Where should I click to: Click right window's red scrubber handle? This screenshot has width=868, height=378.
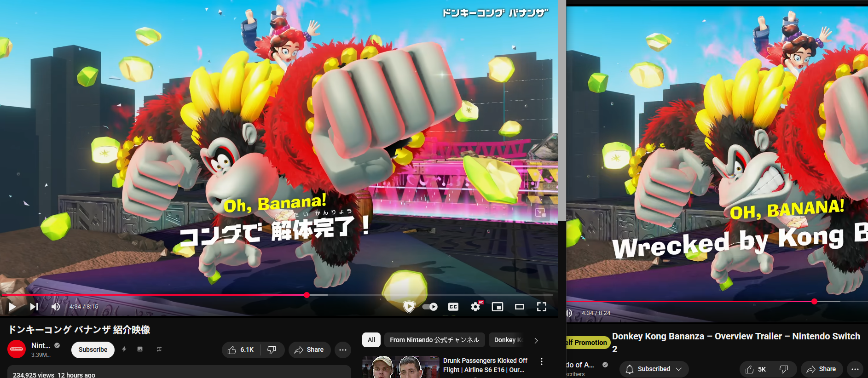(814, 301)
